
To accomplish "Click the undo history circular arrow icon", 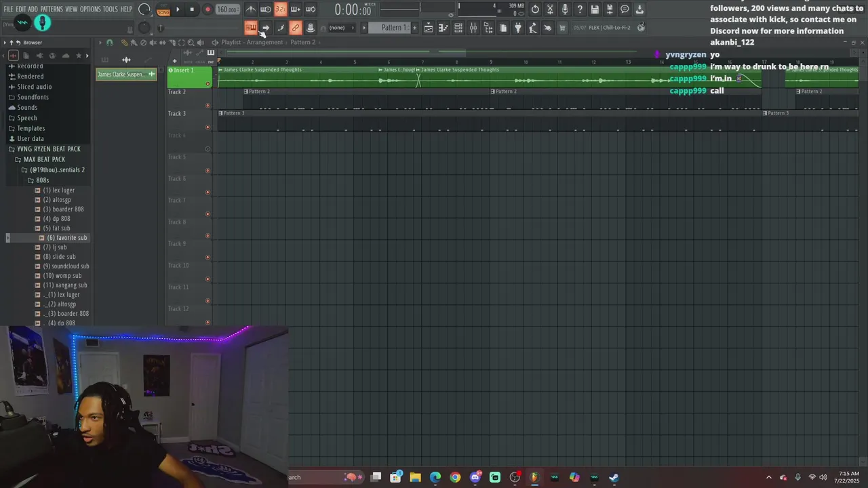I will pos(535,9).
